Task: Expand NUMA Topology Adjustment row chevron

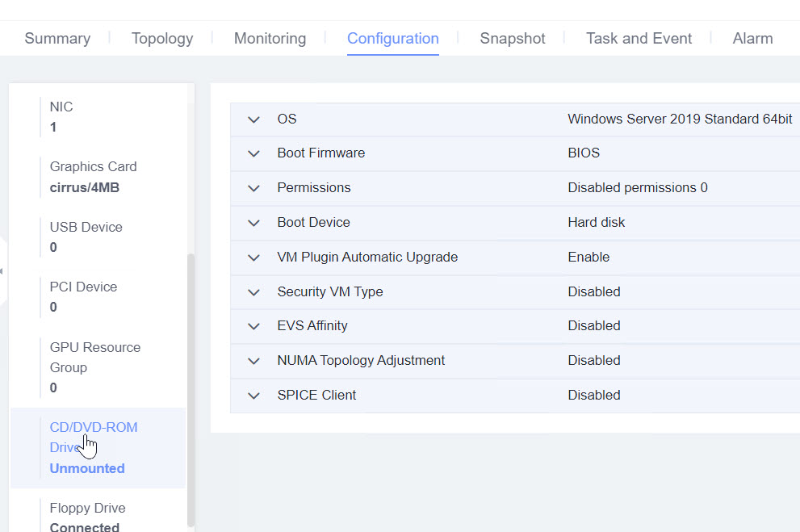Action: 253,361
